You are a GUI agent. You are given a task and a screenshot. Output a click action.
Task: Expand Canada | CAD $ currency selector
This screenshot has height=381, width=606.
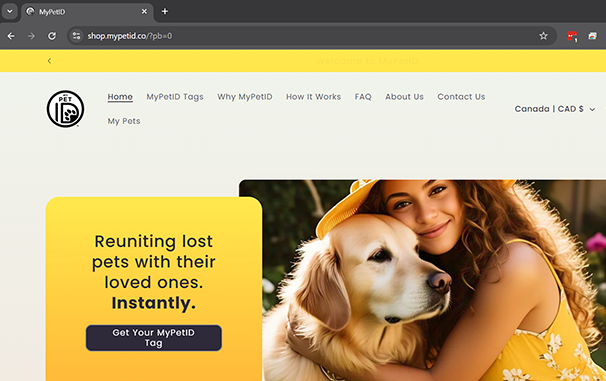pyautogui.click(x=555, y=109)
